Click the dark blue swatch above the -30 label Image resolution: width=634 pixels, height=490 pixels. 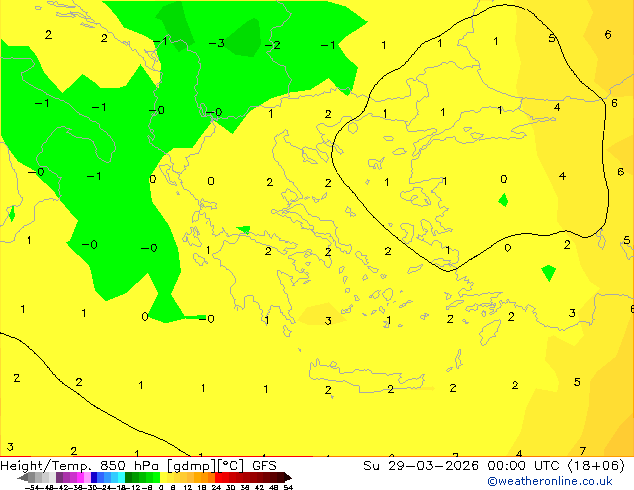coord(94,477)
